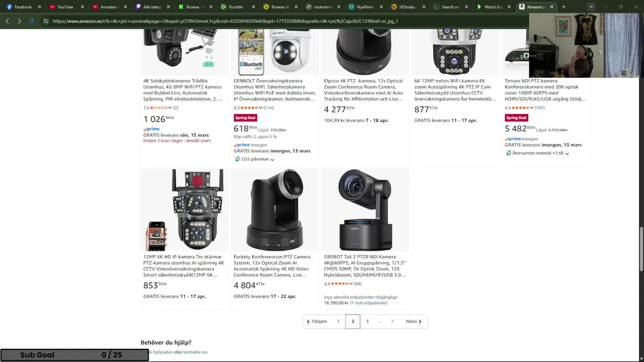Click the GENBOLT Spring Deal badge
Image resolution: width=644 pixels, height=362 pixels.
click(245, 118)
